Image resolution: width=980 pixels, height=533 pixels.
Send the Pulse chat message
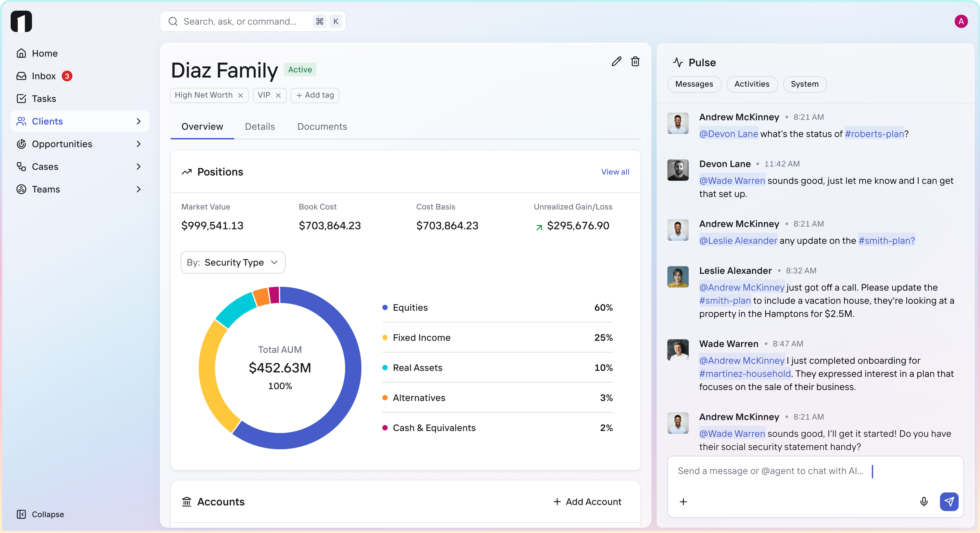click(949, 501)
